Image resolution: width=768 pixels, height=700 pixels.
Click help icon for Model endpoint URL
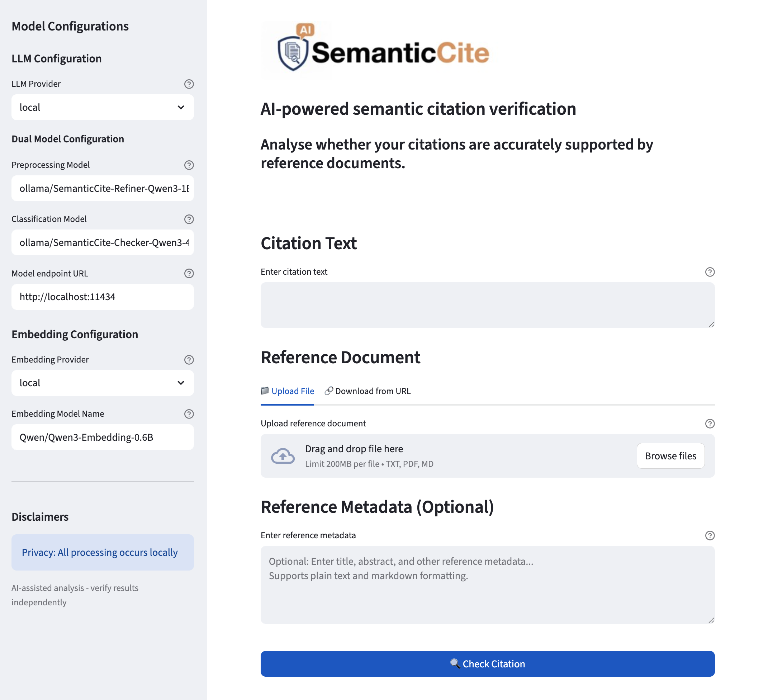189,273
